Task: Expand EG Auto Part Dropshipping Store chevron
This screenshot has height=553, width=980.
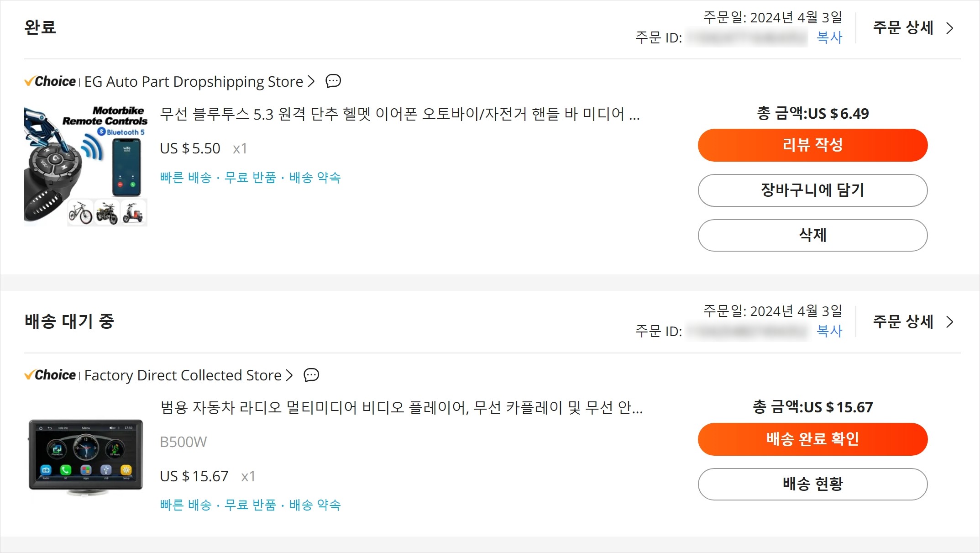Action: (311, 81)
